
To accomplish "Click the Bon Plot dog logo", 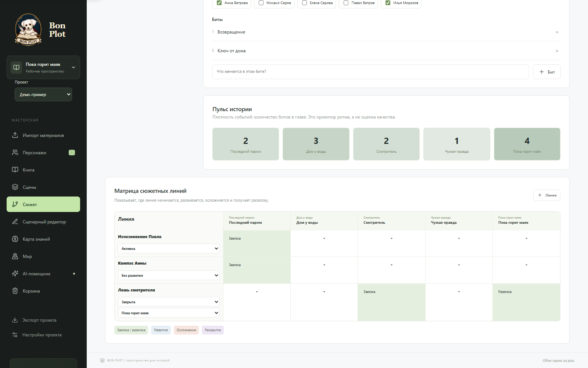I will [x=28, y=29].
